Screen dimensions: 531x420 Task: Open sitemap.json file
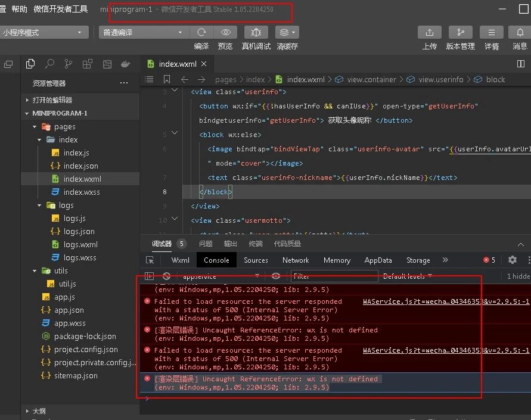click(76, 375)
